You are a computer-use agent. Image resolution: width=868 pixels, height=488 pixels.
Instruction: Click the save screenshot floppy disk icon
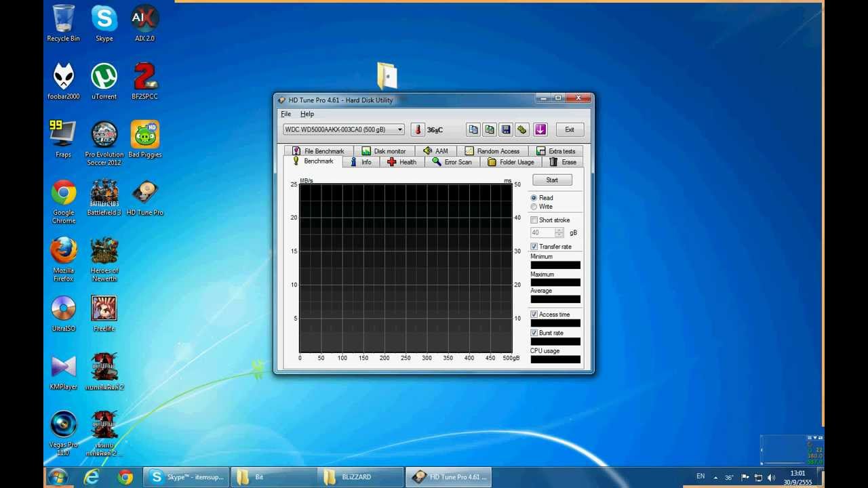506,129
